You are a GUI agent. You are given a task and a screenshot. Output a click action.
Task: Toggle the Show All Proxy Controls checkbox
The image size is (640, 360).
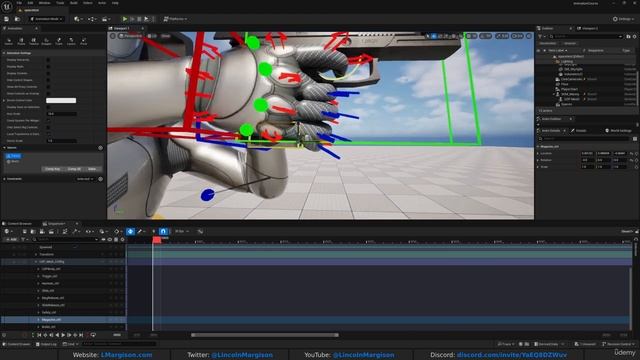pyautogui.click(x=48, y=87)
